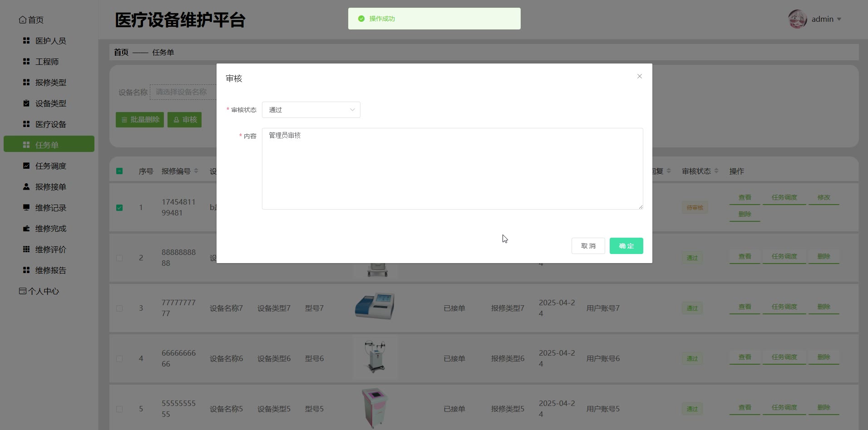
Task: Click the 个人中心 card icon in sidebar
Action: pyautogui.click(x=23, y=291)
